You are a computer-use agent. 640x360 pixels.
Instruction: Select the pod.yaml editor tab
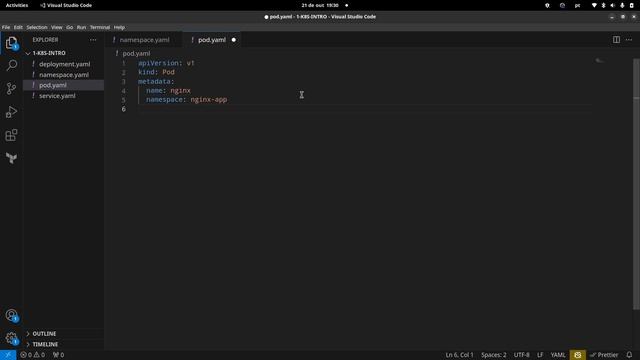[x=212, y=40]
